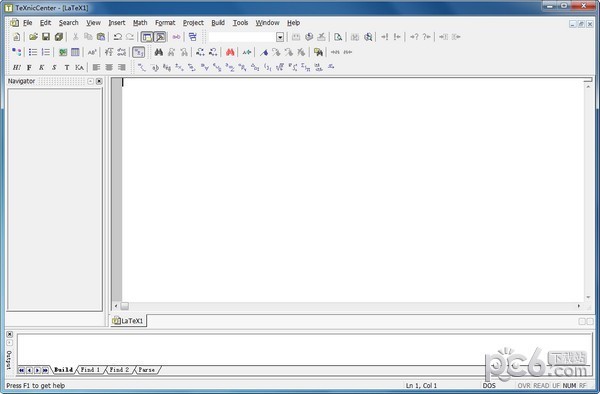Toggle the Output pane view button

point(160,37)
